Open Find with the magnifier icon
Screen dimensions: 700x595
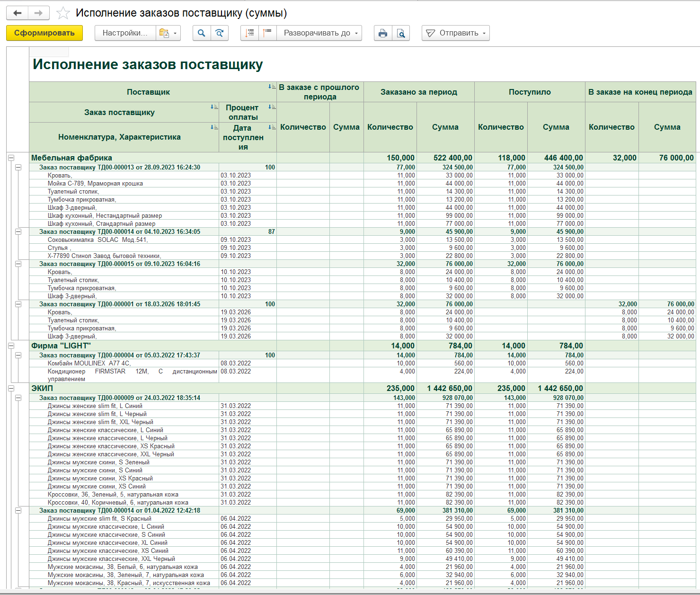(202, 33)
